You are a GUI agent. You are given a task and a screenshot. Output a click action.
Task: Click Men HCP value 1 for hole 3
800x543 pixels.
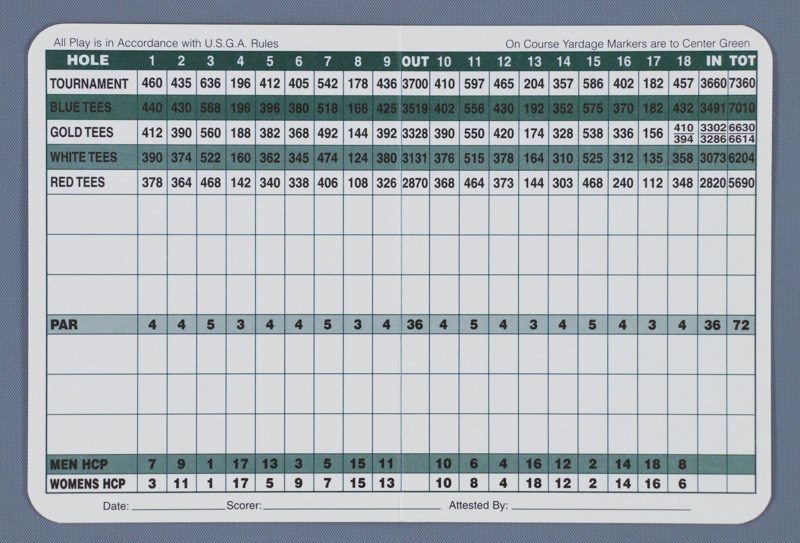pyautogui.click(x=210, y=464)
